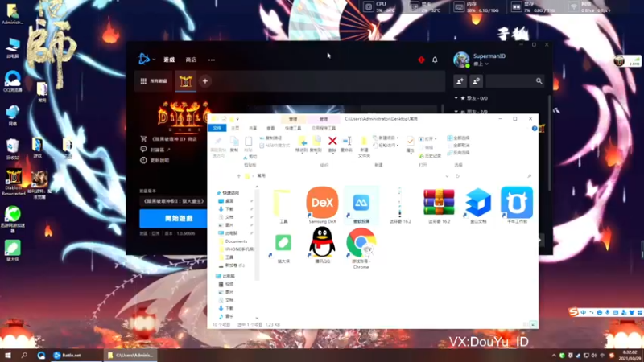Open friend management settings icon in Battle.net
The width and height of the screenshot is (644, 362).
[x=476, y=81]
